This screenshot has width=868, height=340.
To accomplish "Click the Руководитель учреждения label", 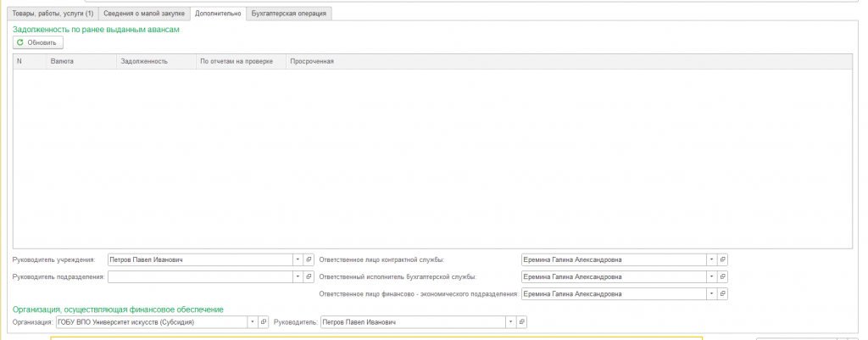I will coord(53,259).
